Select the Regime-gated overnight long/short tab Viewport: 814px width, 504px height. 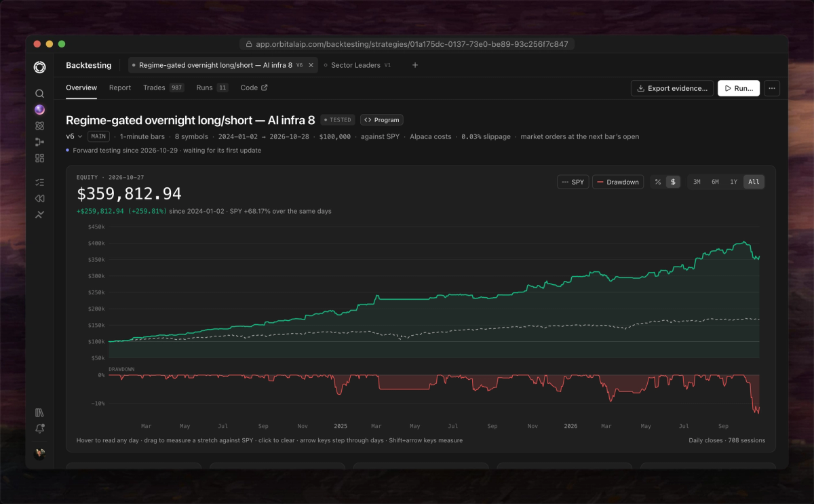(223, 65)
